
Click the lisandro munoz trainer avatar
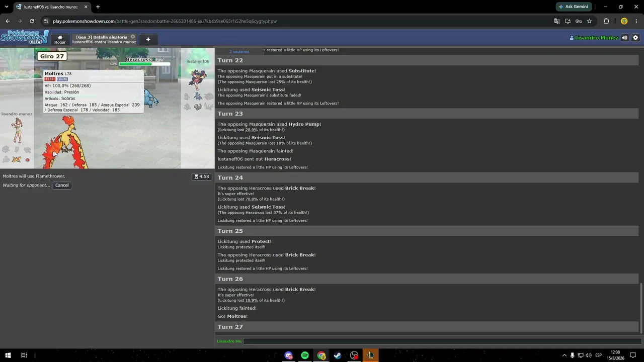click(x=17, y=130)
